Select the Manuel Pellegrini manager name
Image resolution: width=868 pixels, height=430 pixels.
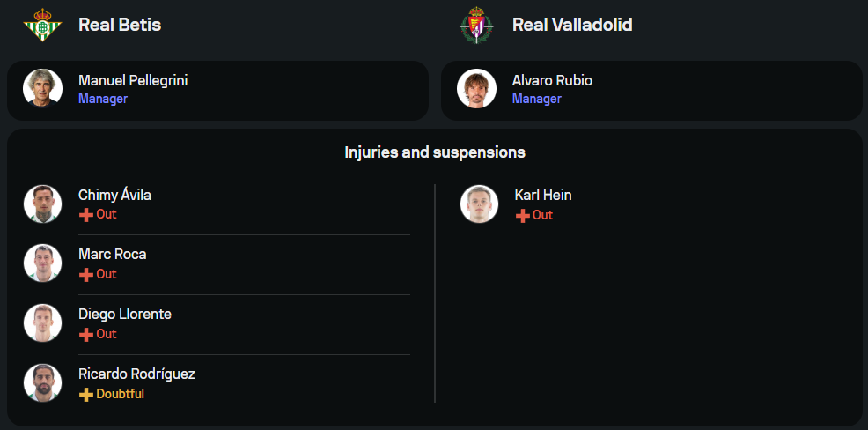(133, 80)
